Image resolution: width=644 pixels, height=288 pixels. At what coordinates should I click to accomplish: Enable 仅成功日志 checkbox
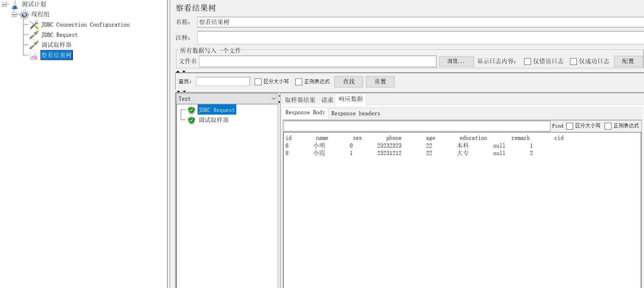(573, 62)
